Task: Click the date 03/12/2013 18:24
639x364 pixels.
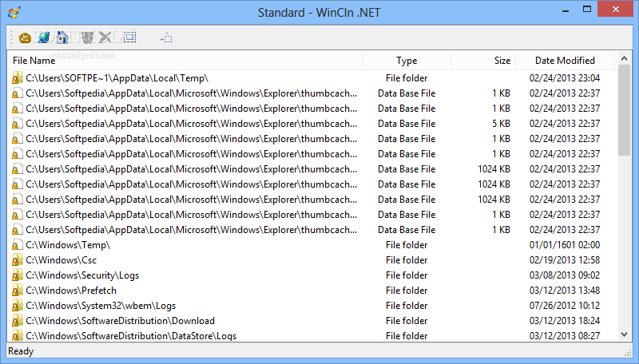Action: (x=565, y=320)
